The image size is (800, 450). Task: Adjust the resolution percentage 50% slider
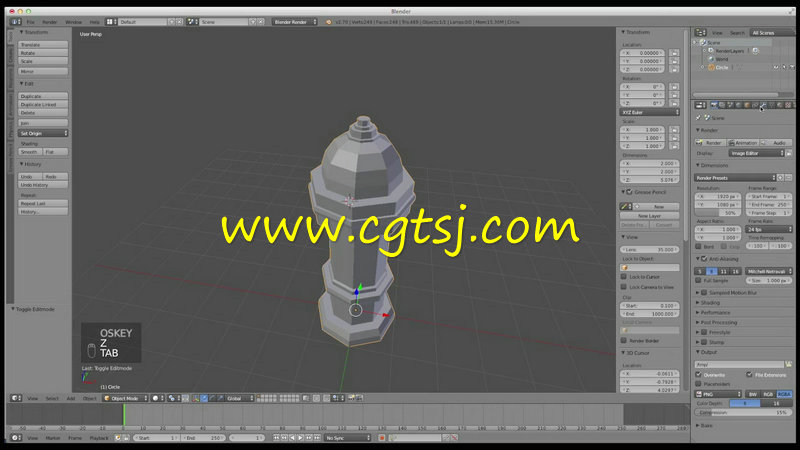click(718, 213)
